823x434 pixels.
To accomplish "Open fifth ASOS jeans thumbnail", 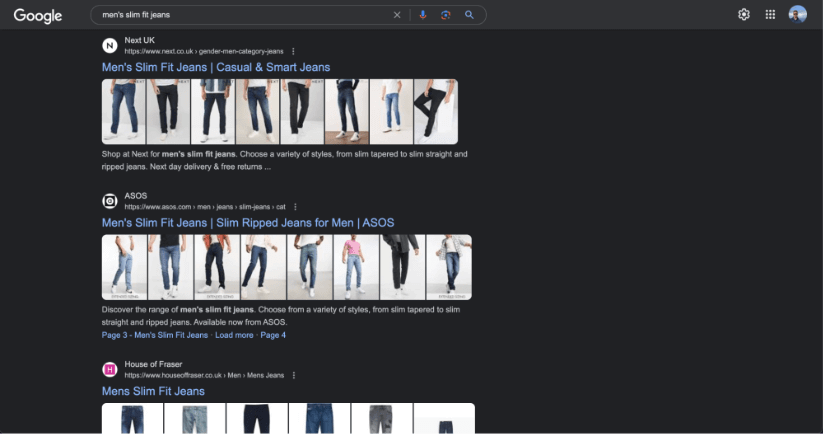I will pyautogui.click(x=310, y=267).
